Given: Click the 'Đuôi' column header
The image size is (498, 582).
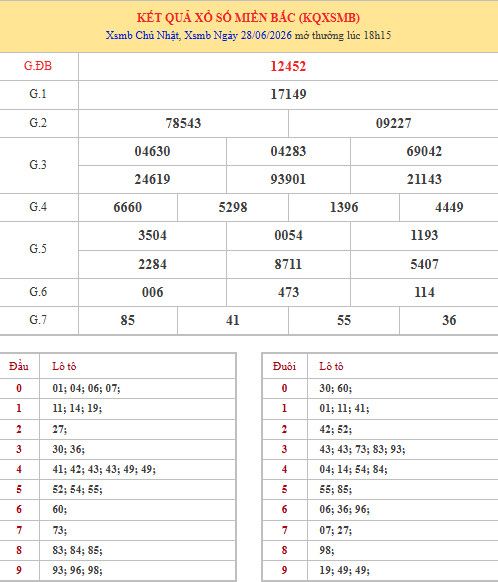Looking at the screenshot, I should click(284, 366).
